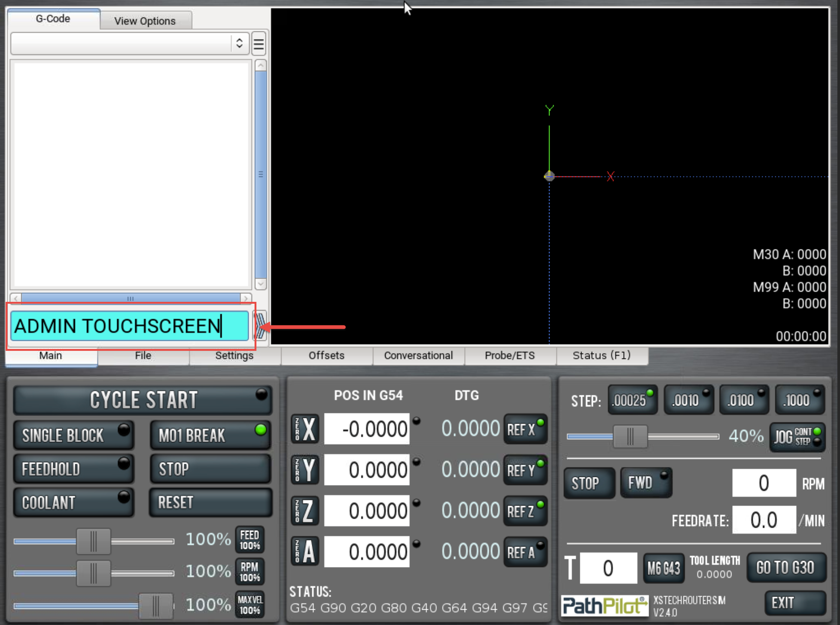This screenshot has height=625, width=840.
Task: Disable the M01 Break option
Action: (210, 435)
